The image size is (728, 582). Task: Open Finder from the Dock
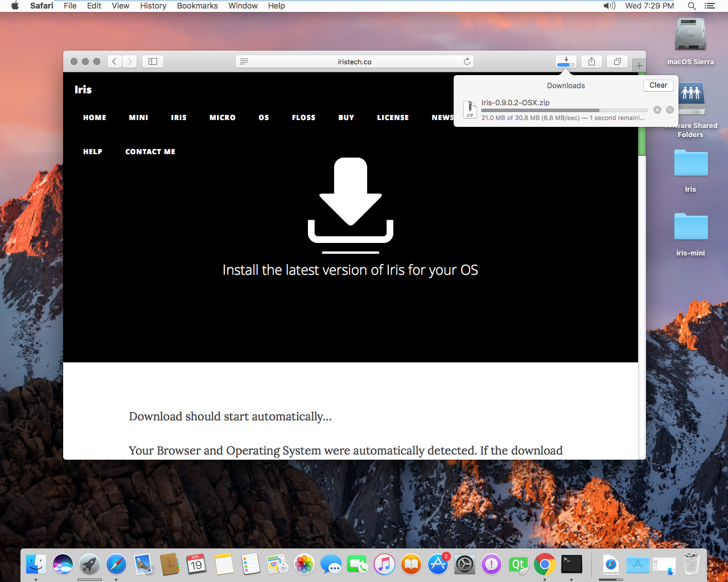tap(36, 564)
